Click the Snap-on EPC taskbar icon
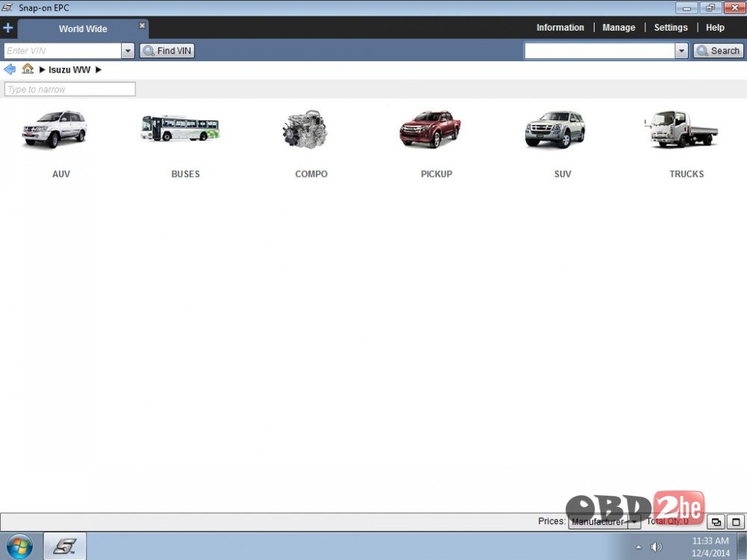This screenshot has height=560, width=747. pyautogui.click(x=65, y=547)
